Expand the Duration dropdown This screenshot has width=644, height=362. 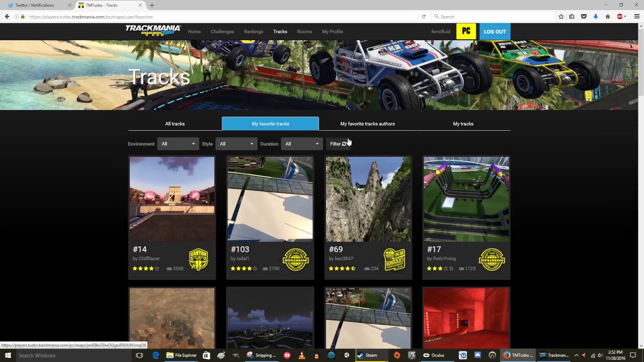[302, 144]
